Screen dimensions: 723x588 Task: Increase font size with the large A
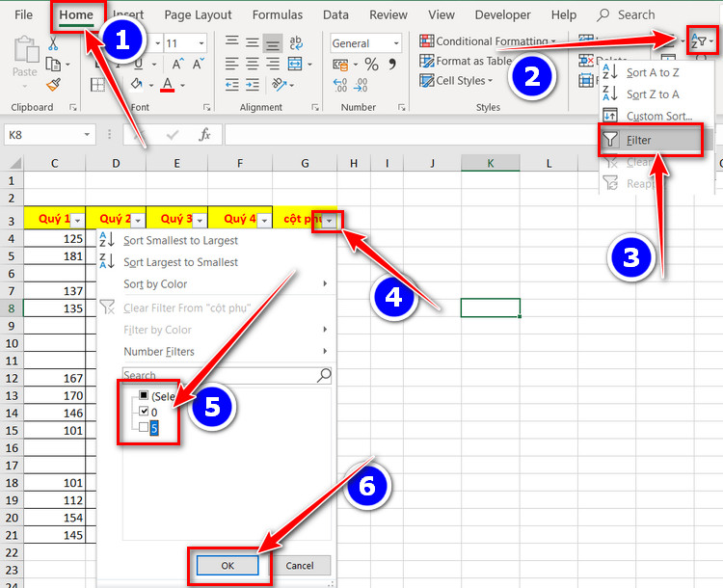pyautogui.click(x=178, y=65)
